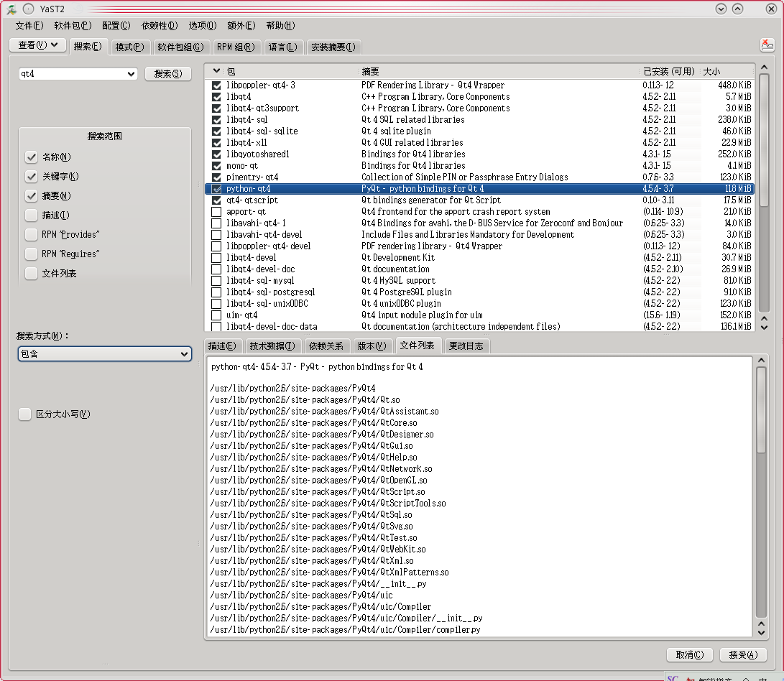Screen dimensions: 784x681
Task: Switch to the RPM 组(R) tab
Action: pos(236,47)
